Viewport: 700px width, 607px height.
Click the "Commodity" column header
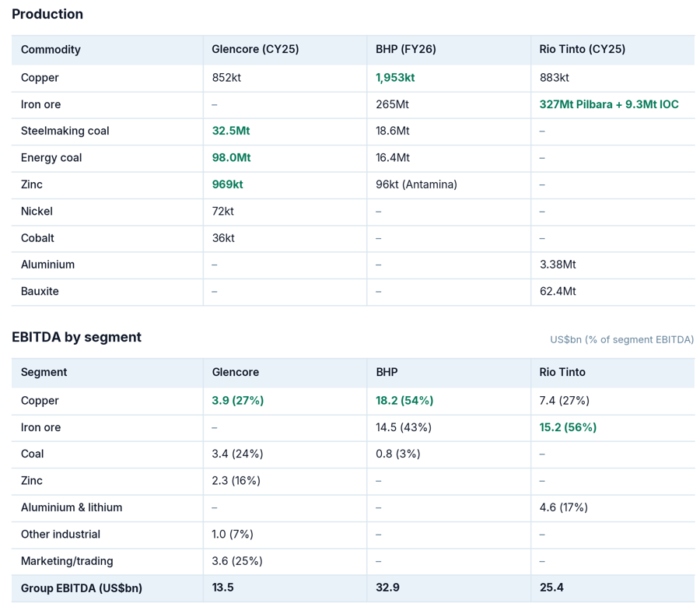[51, 50]
